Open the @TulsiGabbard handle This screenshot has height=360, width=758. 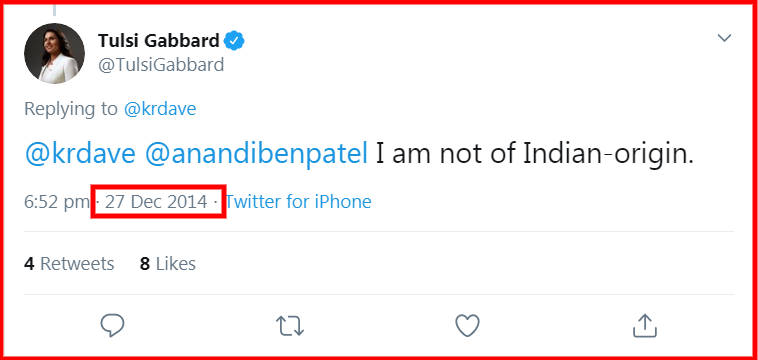click(x=161, y=65)
